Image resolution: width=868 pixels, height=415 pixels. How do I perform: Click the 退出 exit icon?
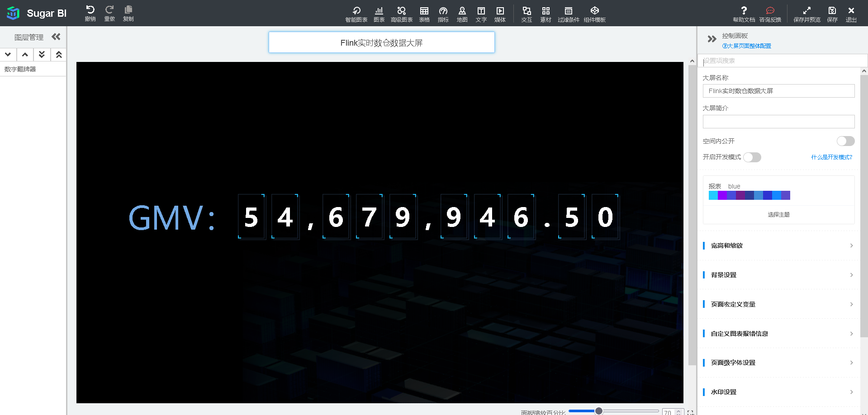851,14
